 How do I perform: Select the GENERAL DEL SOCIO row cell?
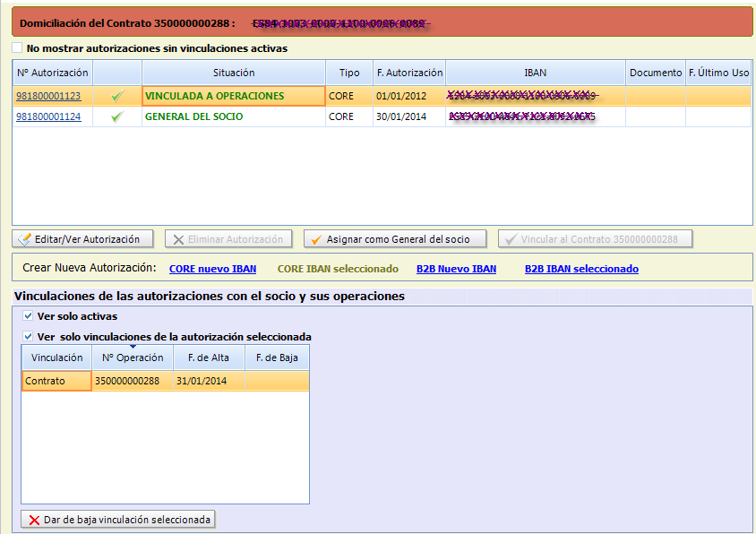point(233,116)
